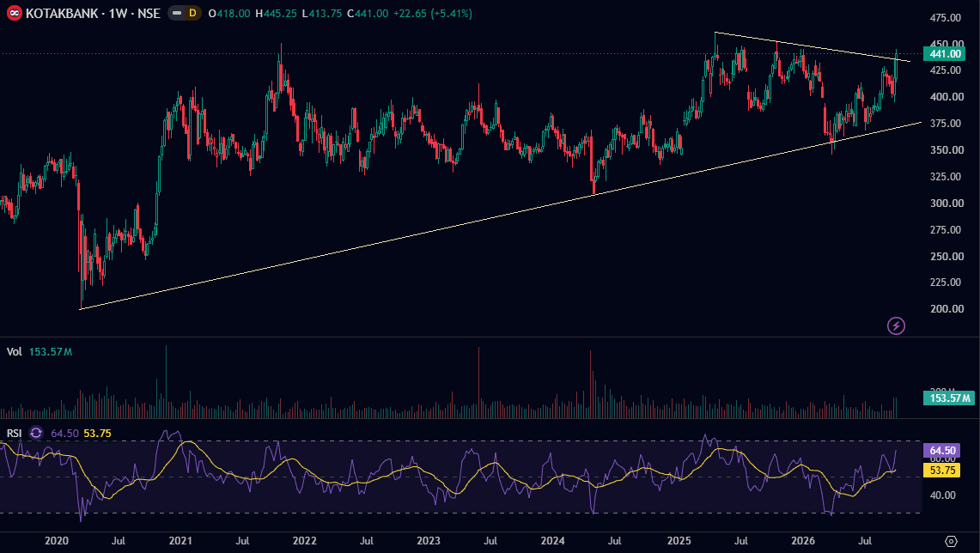Image resolution: width=980 pixels, height=553 pixels.
Task: Click the 275.00 price axis label
Action: pyautogui.click(x=945, y=229)
